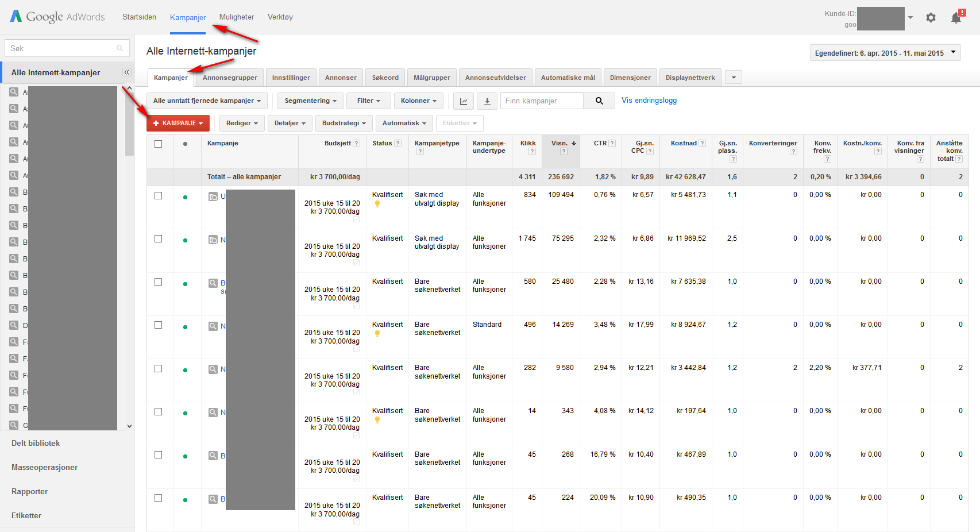Open the Detaljer dropdown
The image size is (980, 532).
coord(290,124)
